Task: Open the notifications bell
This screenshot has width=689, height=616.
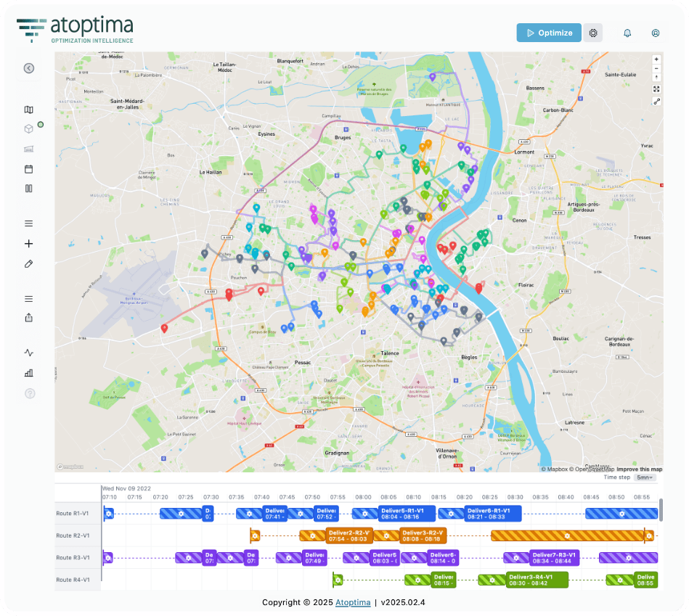Action: pyautogui.click(x=627, y=33)
